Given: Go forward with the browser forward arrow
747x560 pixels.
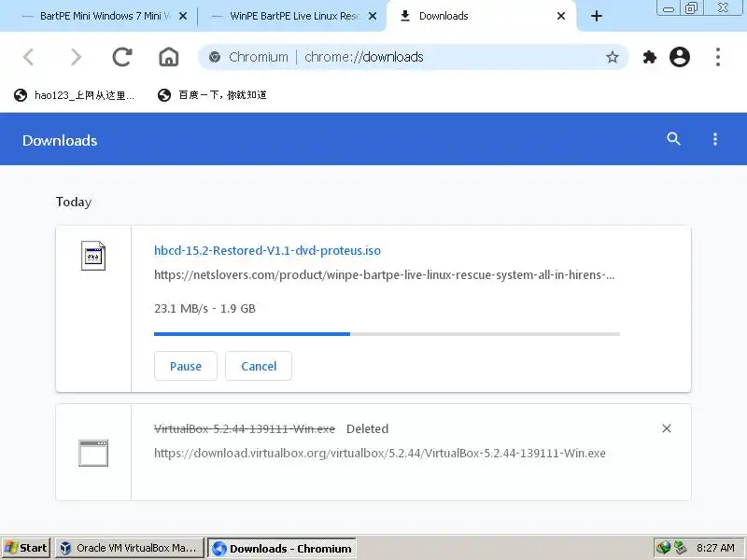Looking at the screenshot, I should pos(76,57).
